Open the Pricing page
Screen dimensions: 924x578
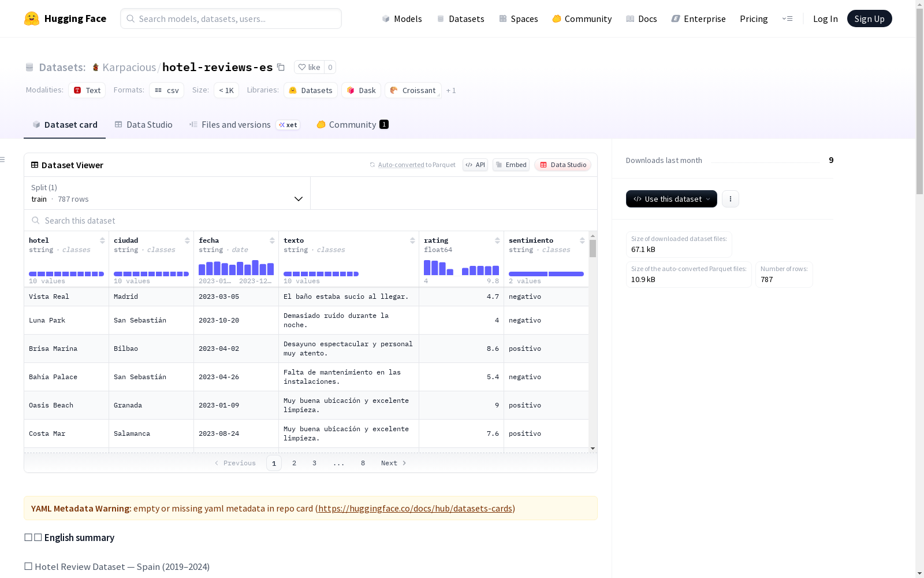tap(754, 18)
